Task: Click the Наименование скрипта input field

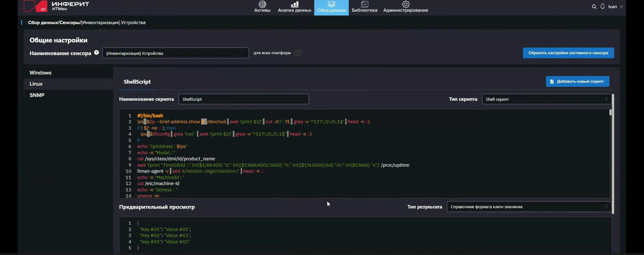Action: tap(244, 99)
